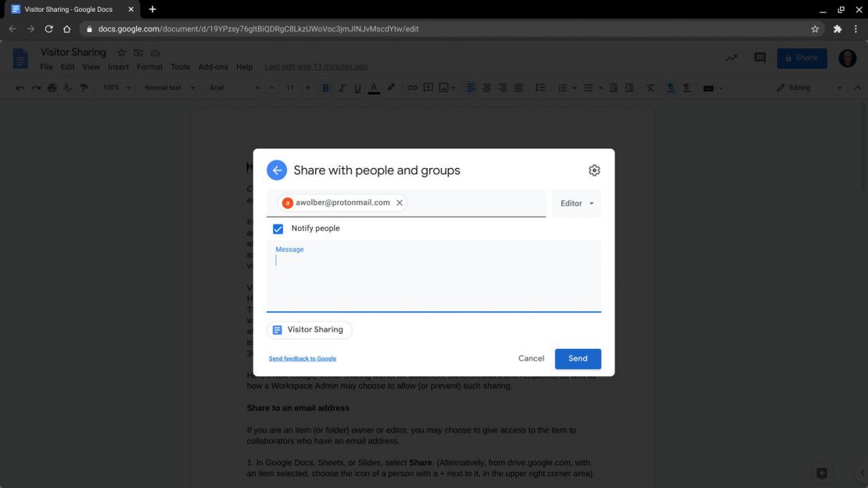Open the text color picker
This screenshot has height=488, width=868.
374,88
